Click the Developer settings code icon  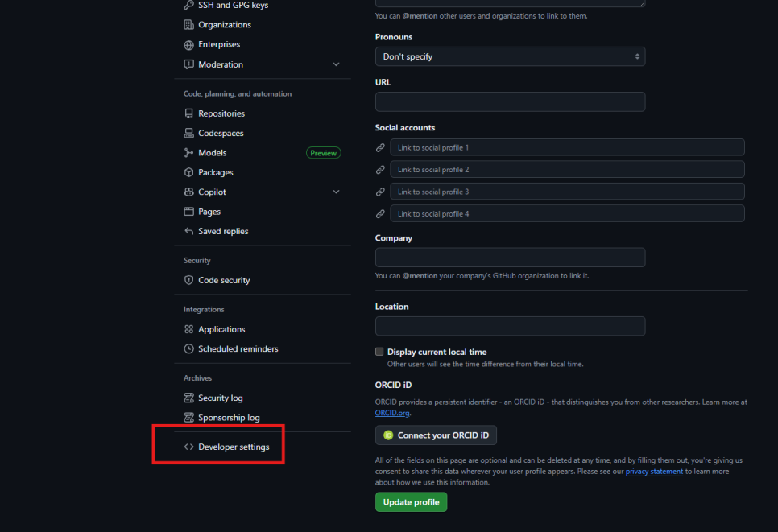tap(188, 447)
